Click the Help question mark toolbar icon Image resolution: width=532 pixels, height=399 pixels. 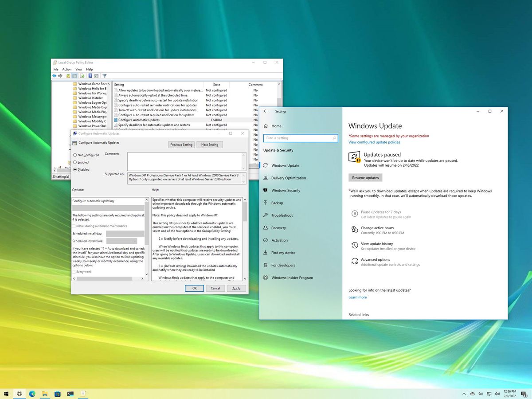90,76
